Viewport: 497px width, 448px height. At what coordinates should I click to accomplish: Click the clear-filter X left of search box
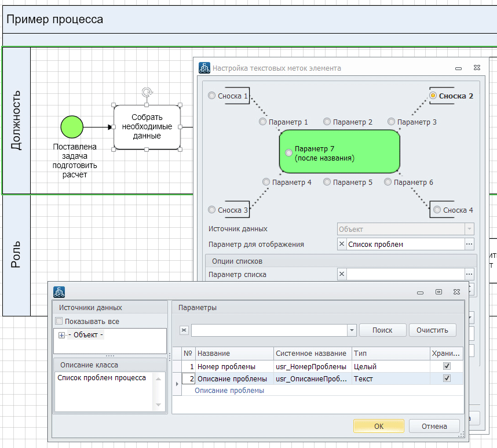point(184,330)
